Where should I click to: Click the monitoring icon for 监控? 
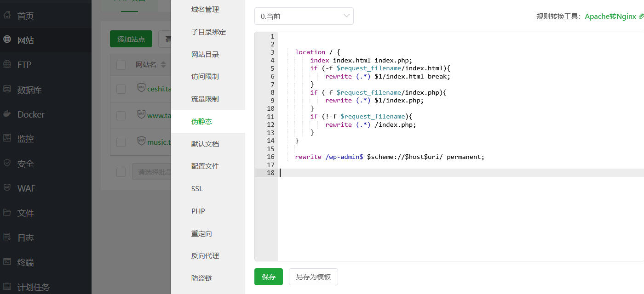coord(7,138)
